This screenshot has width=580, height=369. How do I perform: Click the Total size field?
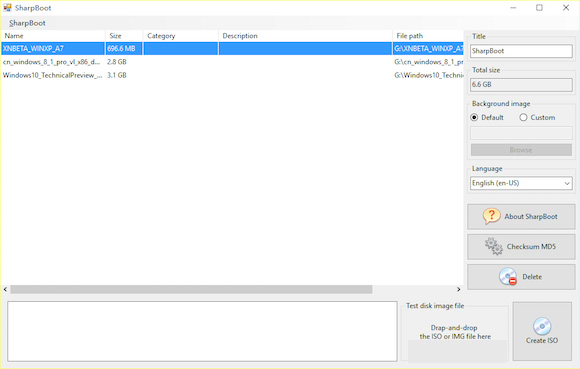(x=521, y=85)
